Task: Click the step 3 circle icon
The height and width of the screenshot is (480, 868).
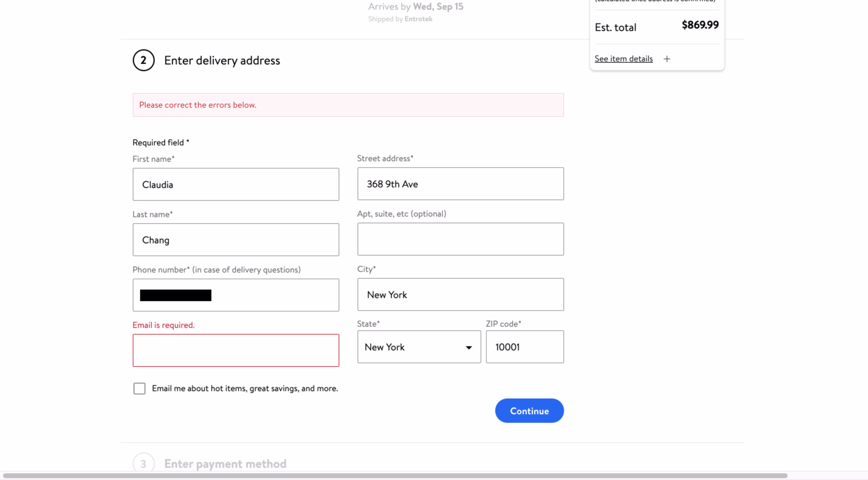Action: (143, 464)
